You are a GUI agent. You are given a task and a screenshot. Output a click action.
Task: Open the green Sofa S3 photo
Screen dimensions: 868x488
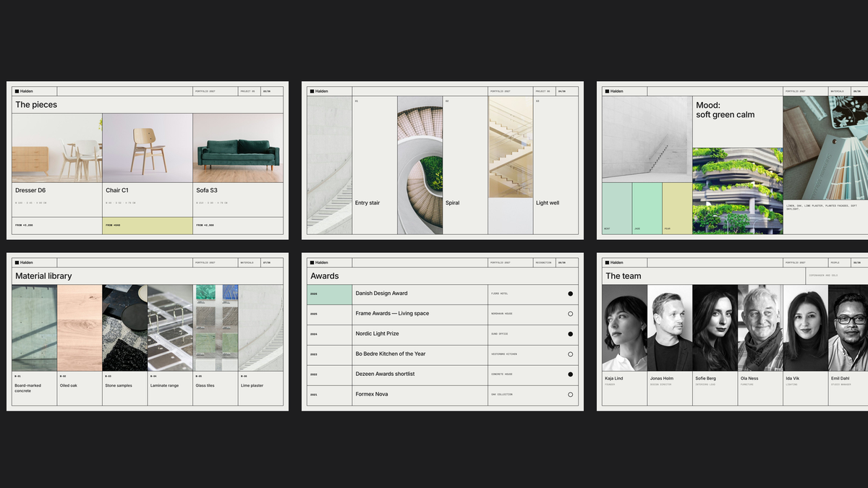[x=238, y=147]
